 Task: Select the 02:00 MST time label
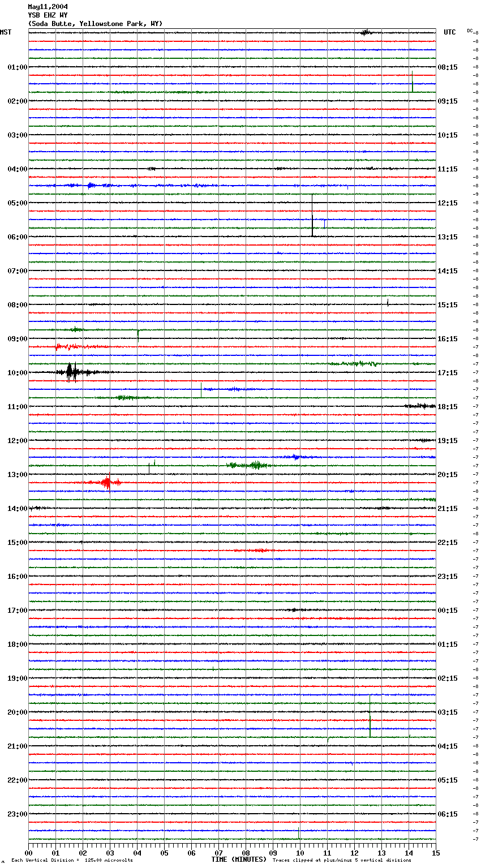(18, 101)
